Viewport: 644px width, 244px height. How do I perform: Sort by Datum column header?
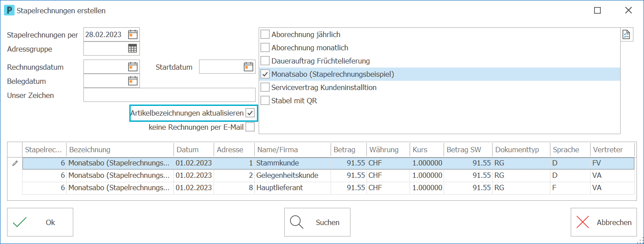(193, 150)
